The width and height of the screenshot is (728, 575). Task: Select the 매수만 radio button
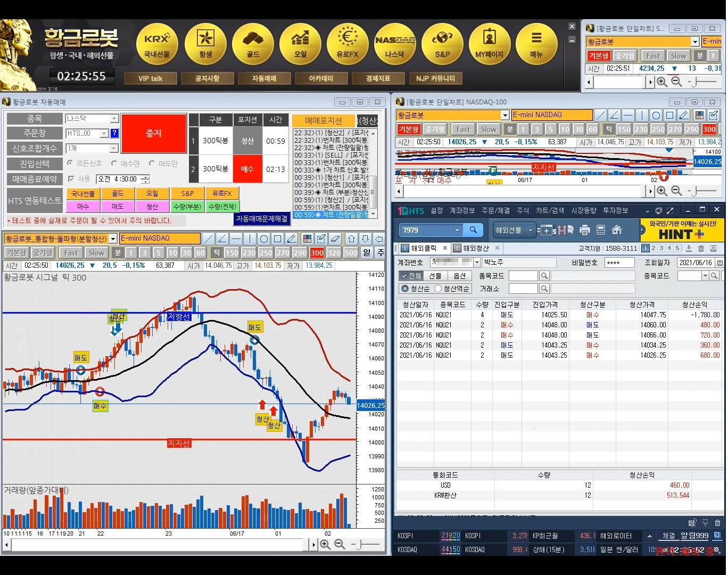click(x=114, y=163)
